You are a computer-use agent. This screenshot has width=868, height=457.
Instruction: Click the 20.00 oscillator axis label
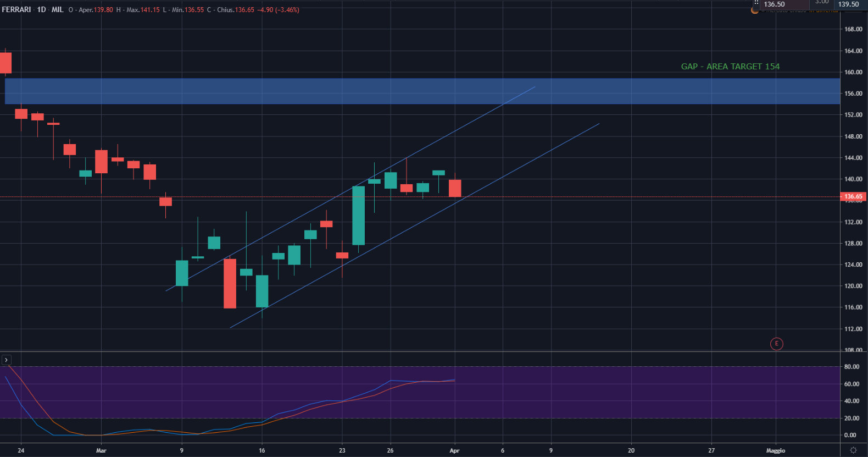852,419
